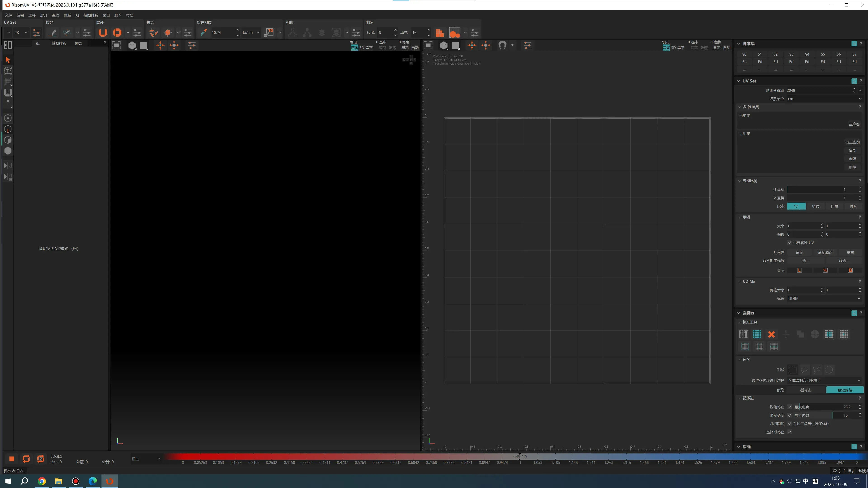Uncheck the 选择时停止 checkbox
This screenshot has width=868, height=488.
789,432
